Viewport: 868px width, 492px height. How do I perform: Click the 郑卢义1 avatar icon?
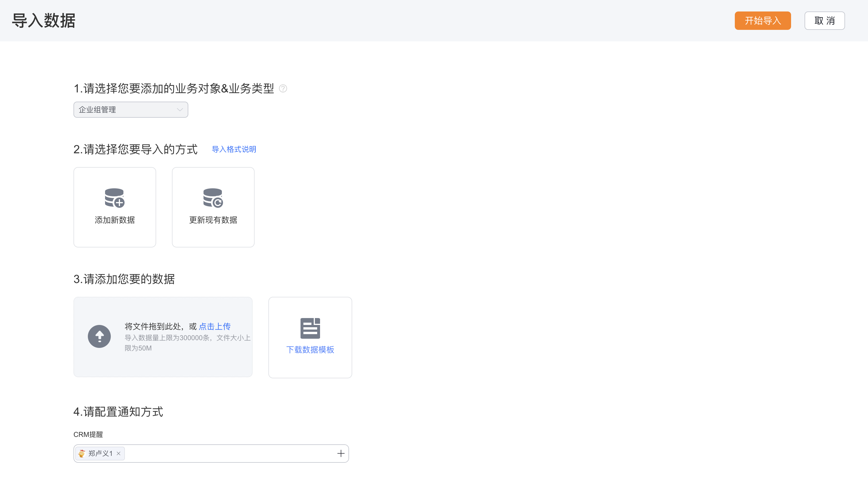coord(82,454)
